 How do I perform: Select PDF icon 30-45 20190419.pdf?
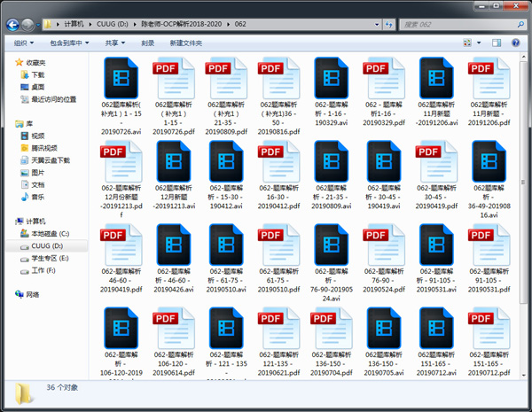point(436,161)
